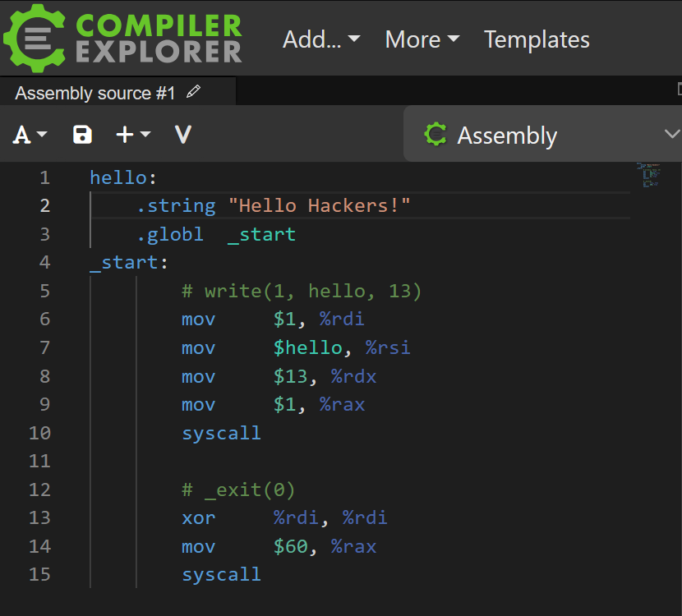Click the save floppy disk icon

tap(82, 135)
